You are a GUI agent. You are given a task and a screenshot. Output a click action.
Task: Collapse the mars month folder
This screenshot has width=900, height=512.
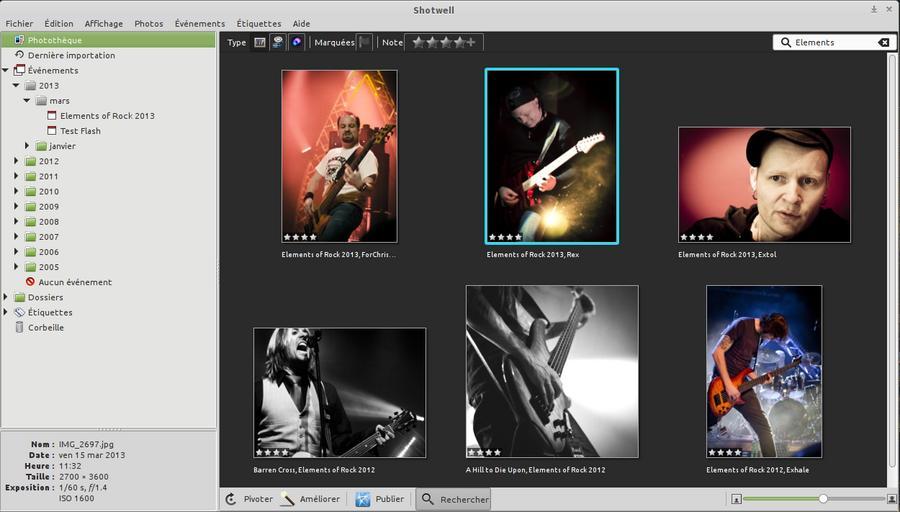pos(28,101)
